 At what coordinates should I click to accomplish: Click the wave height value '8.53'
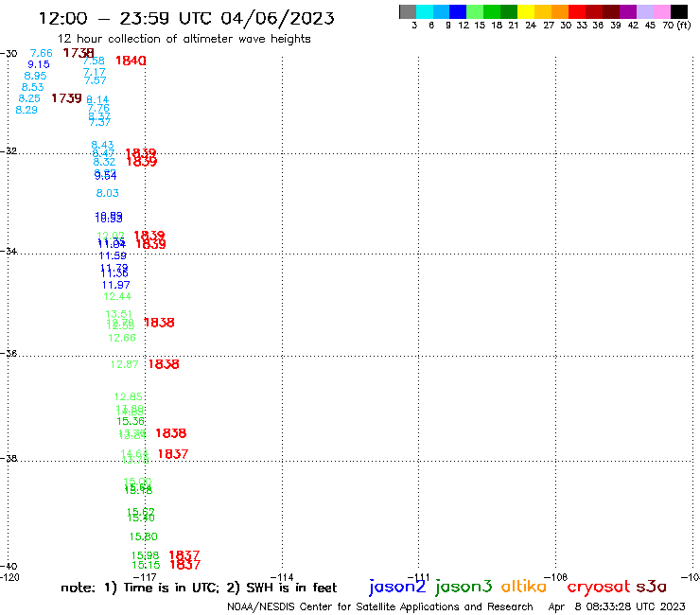pyautogui.click(x=32, y=87)
